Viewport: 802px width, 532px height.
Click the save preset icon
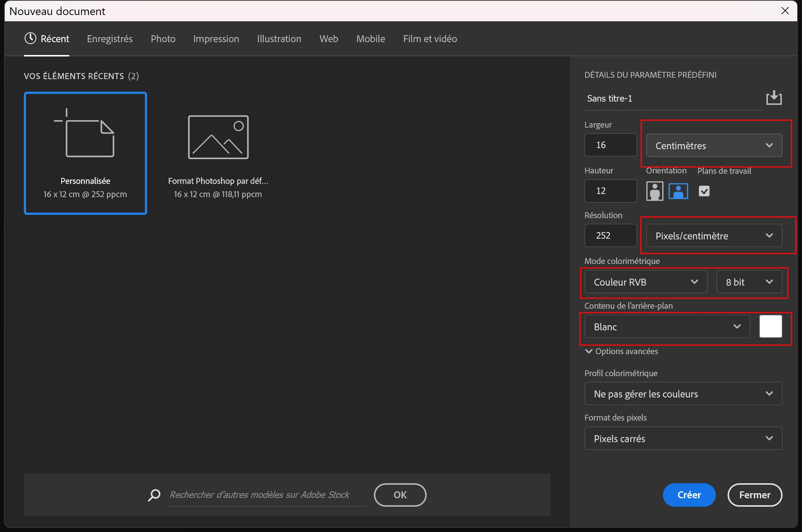point(774,98)
